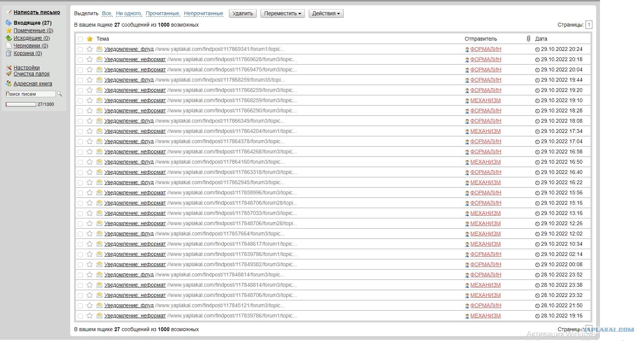Select all messages via the Все link

click(x=107, y=13)
